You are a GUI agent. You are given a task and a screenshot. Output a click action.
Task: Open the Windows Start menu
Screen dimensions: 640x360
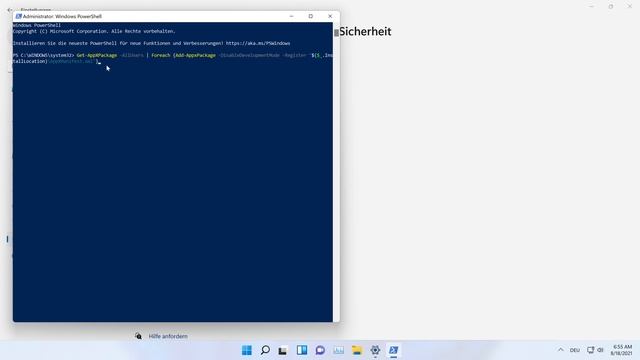point(247,350)
